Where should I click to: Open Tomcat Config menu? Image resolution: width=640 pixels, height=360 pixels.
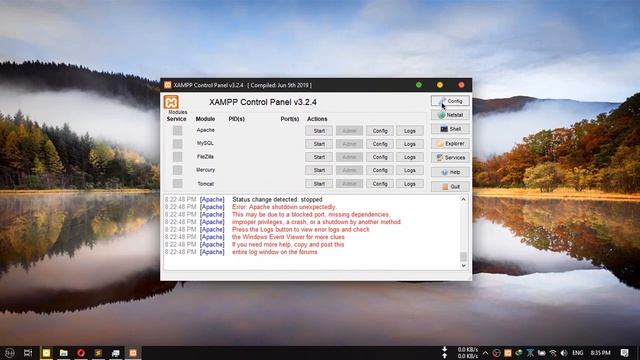[380, 184]
